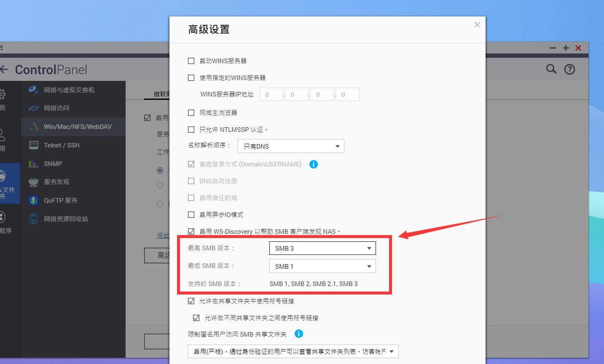
Task: Open the help question mark icon
Action: pyautogui.click(x=569, y=70)
